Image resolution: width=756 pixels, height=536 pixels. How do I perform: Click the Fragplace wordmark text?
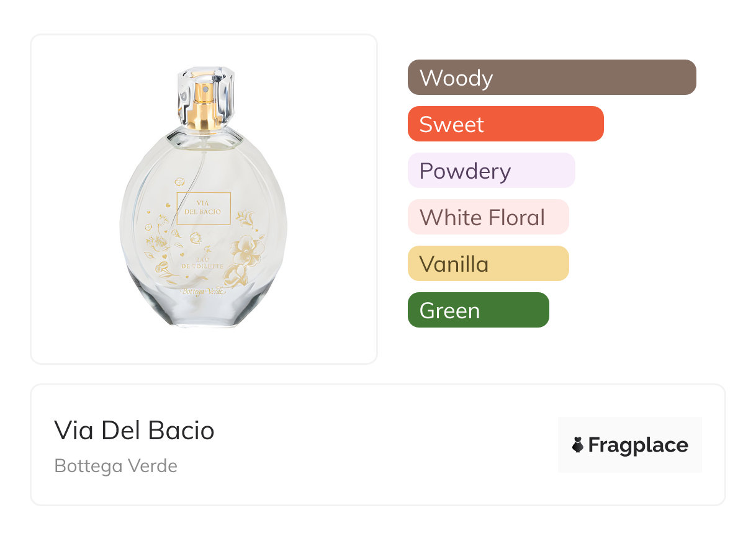point(638,445)
